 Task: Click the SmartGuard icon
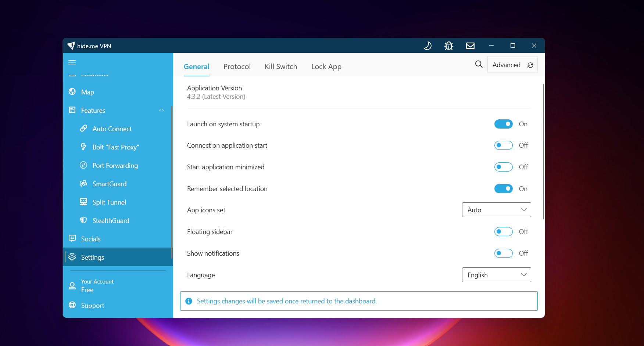point(84,183)
